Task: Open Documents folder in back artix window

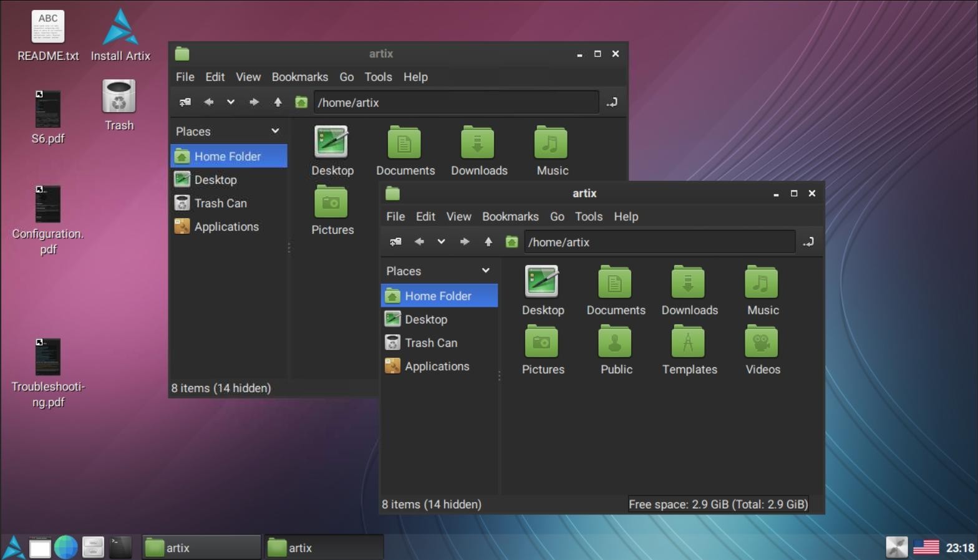Action: pyautogui.click(x=405, y=151)
